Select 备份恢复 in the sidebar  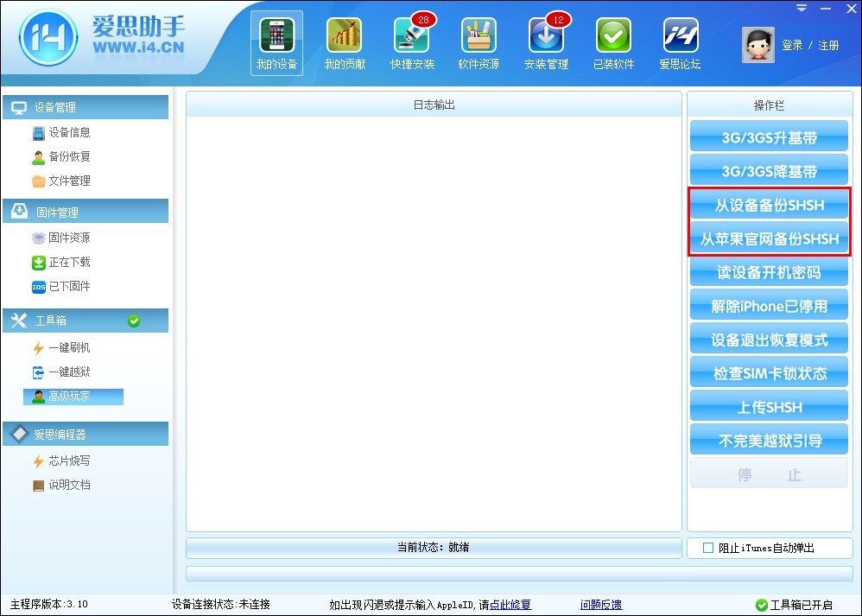[61, 156]
